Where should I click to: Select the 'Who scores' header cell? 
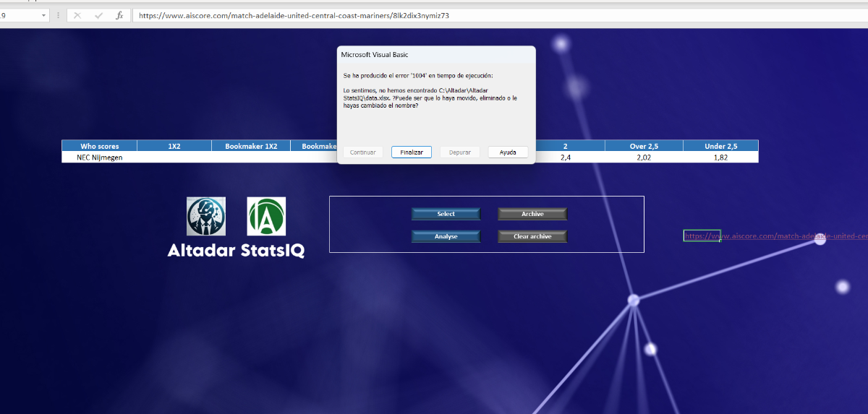[99, 146]
